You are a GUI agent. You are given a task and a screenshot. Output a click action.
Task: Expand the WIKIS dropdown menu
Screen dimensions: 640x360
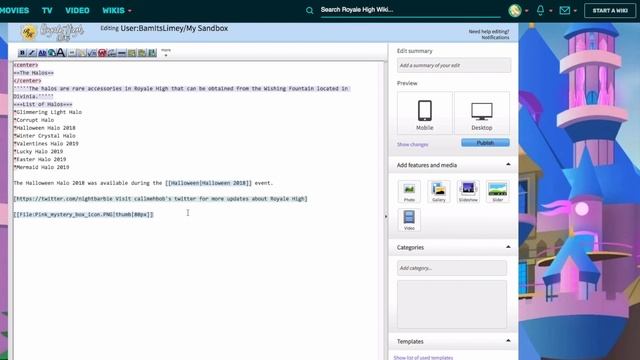tap(117, 10)
